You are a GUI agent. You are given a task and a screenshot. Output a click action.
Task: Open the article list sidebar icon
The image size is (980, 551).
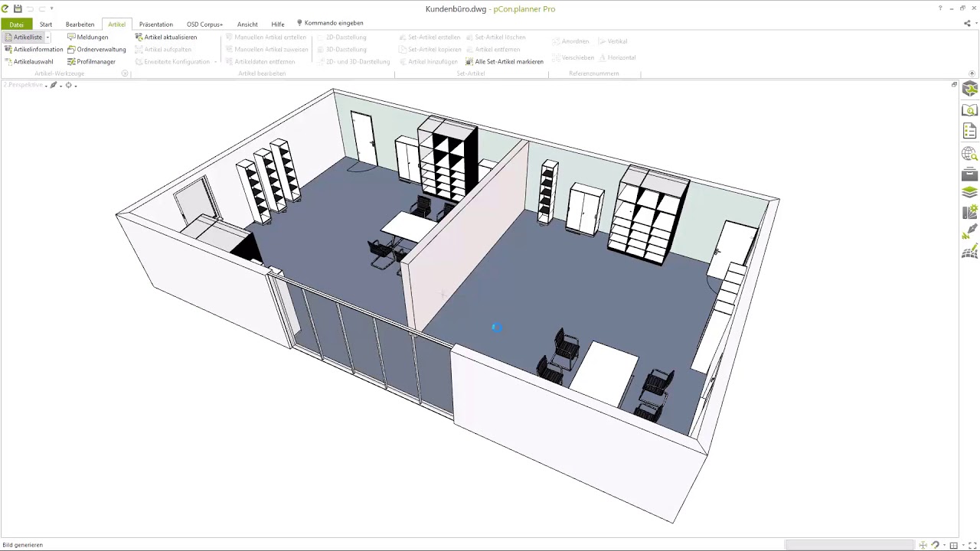click(970, 132)
